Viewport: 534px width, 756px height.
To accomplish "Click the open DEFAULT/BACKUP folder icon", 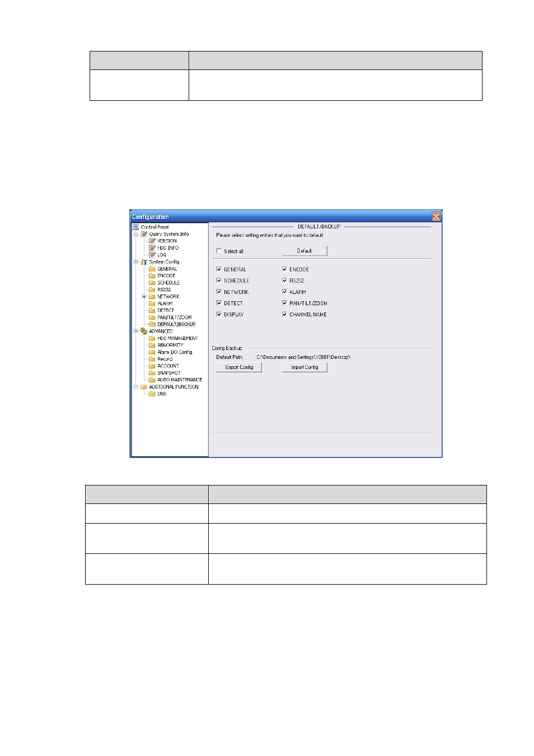I will point(152,324).
